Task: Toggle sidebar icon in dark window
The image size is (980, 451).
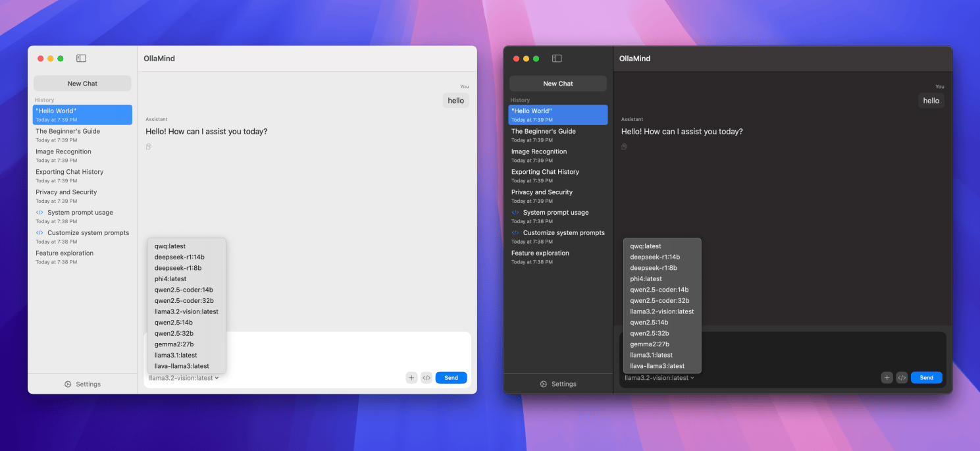Action: (x=557, y=59)
